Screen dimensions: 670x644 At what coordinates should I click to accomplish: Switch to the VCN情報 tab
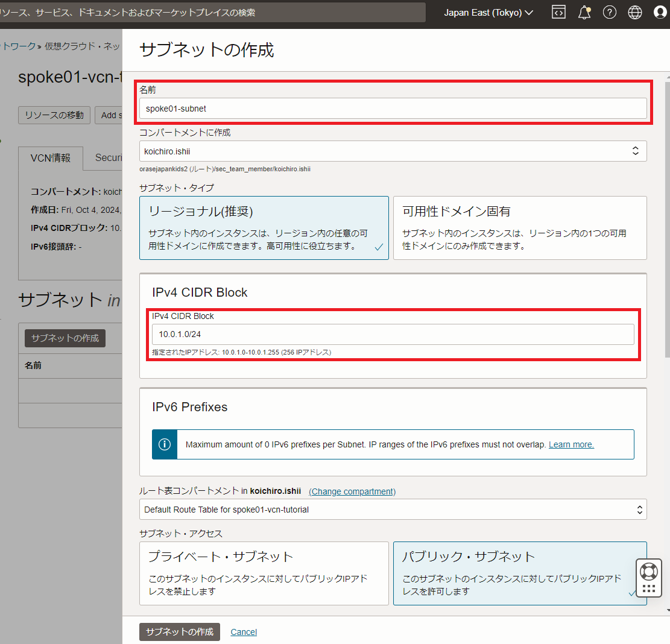[51, 158]
